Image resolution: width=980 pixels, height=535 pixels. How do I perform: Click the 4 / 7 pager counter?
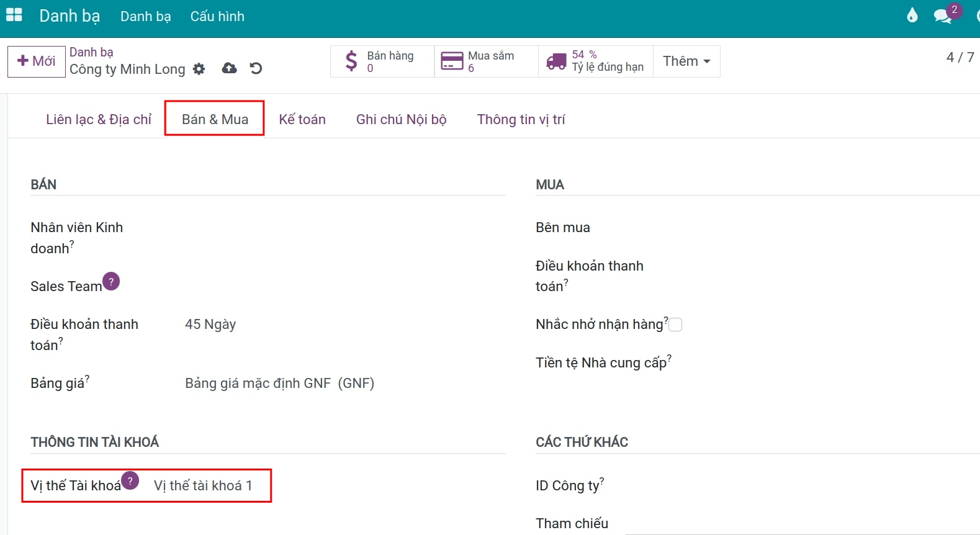960,57
